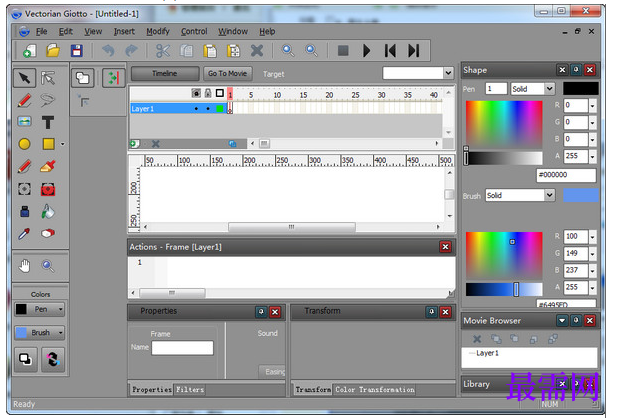Open Pen R value dropdown
Image resolution: width=618 pixels, height=418 pixels.
click(592, 106)
